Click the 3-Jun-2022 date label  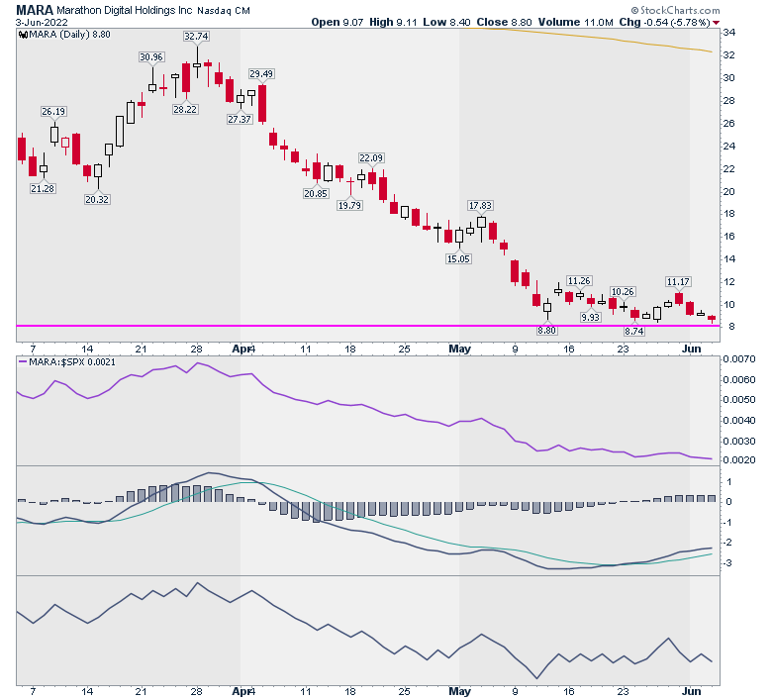(x=42, y=23)
